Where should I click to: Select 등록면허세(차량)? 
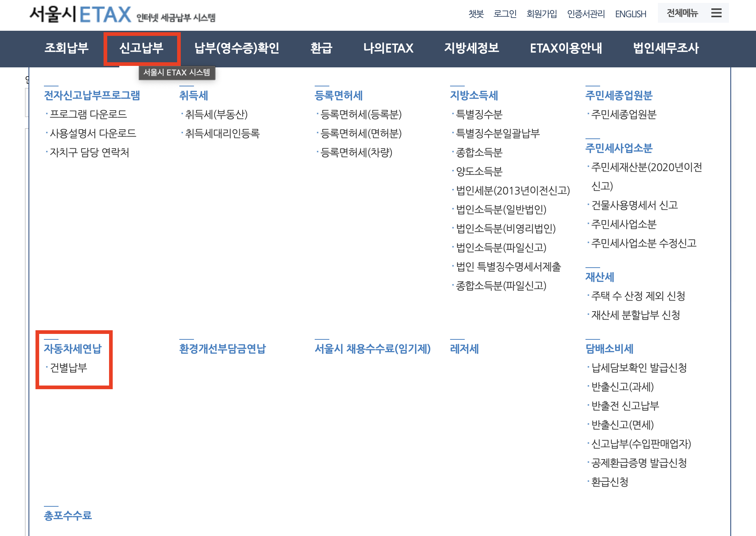click(356, 152)
